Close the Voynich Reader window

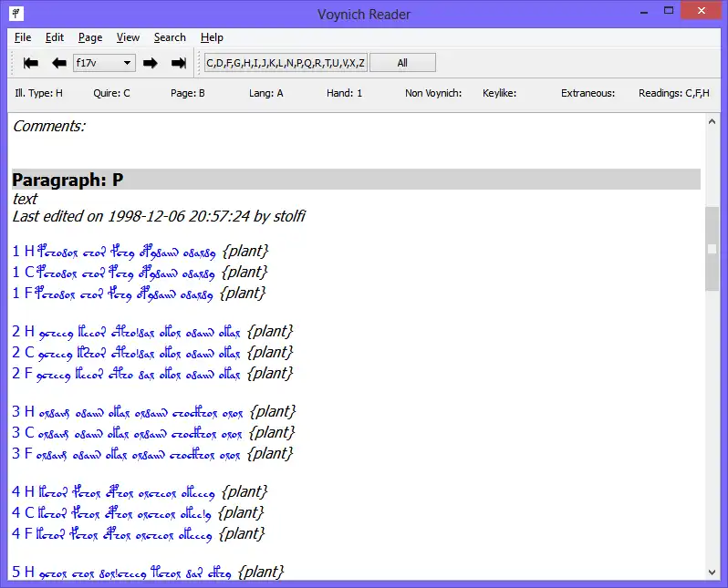pos(701,10)
